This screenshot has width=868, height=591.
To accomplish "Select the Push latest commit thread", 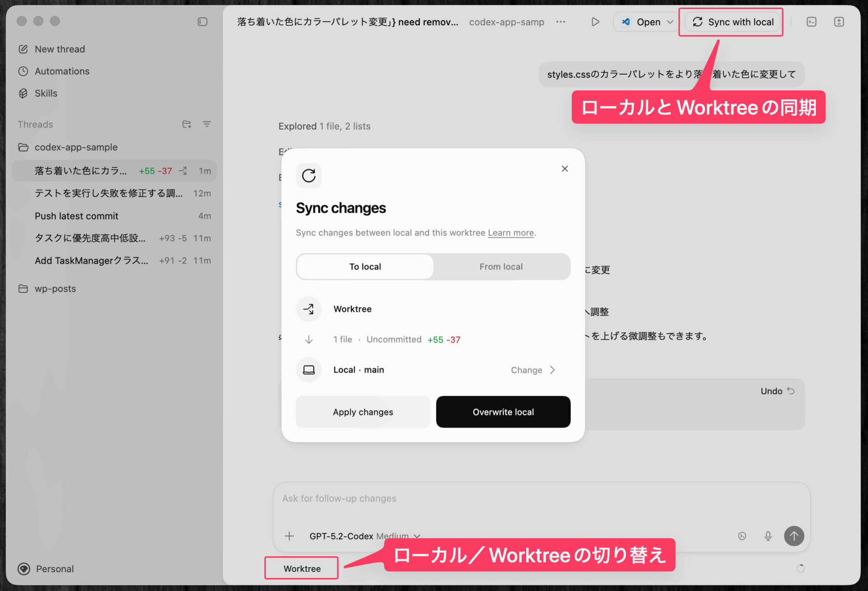I will pos(76,216).
